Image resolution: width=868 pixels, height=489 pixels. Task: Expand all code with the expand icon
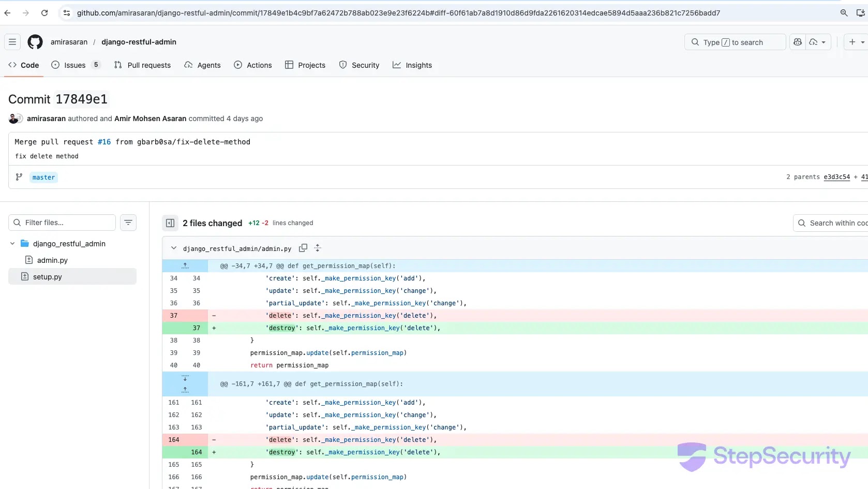[318, 248]
